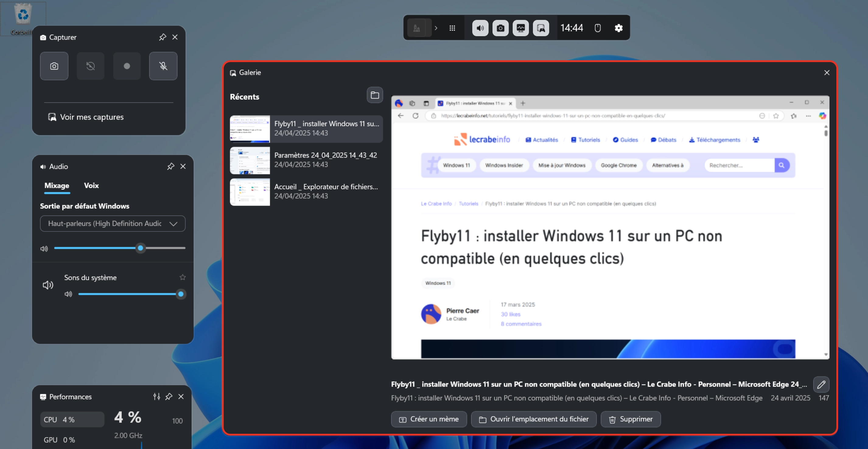The image size is (868, 449).
Task: Toggle Performance widget from Game Bar
Action: pyautogui.click(x=521, y=28)
